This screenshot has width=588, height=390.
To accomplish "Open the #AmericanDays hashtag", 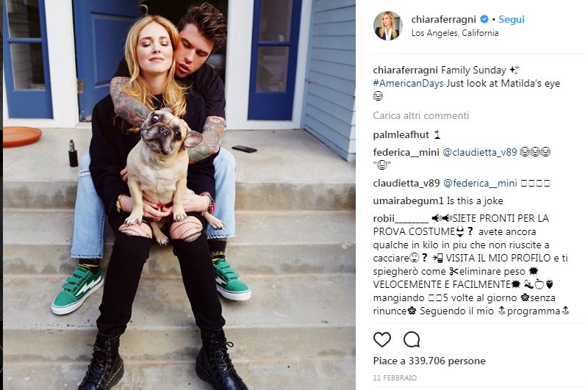I will click(x=409, y=83).
